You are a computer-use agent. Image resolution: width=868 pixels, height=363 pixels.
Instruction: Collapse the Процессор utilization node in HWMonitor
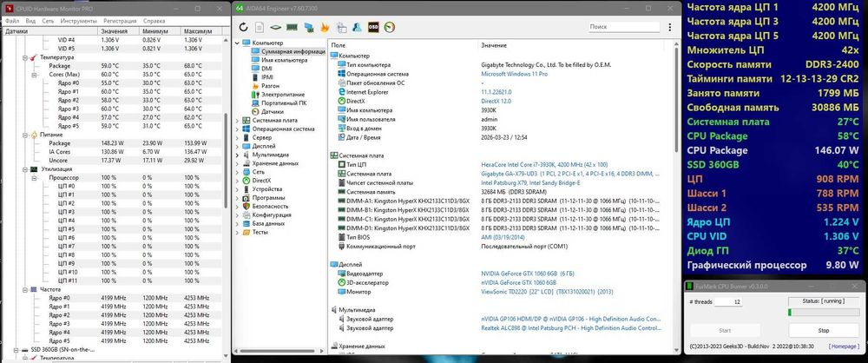[x=34, y=178]
